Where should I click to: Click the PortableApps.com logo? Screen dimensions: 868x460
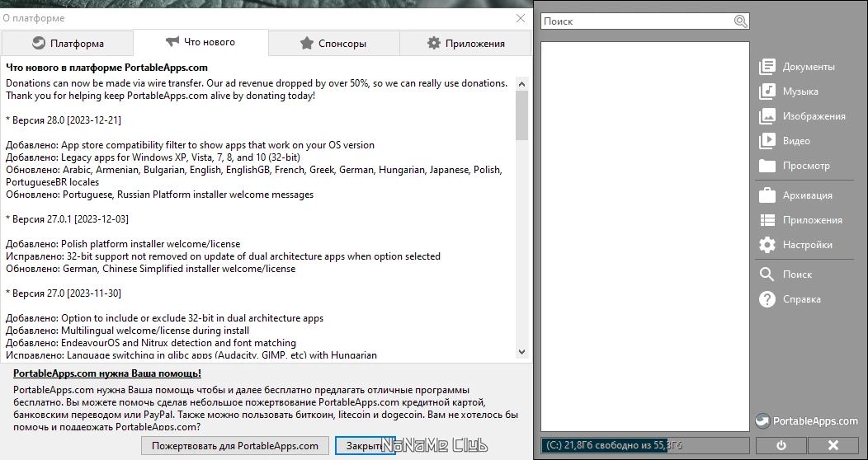tap(807, 421)
